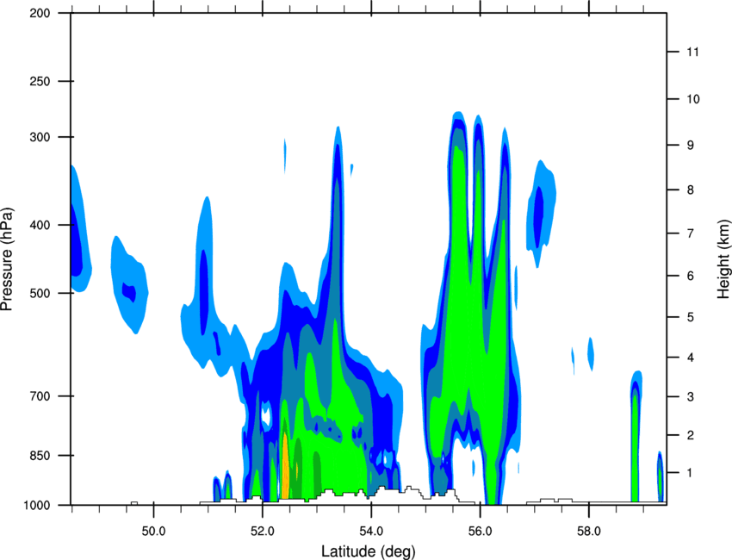Click the 50.0 latitude label
The width and height of the screenshot is (732, 560).
[x=153, y=532]
